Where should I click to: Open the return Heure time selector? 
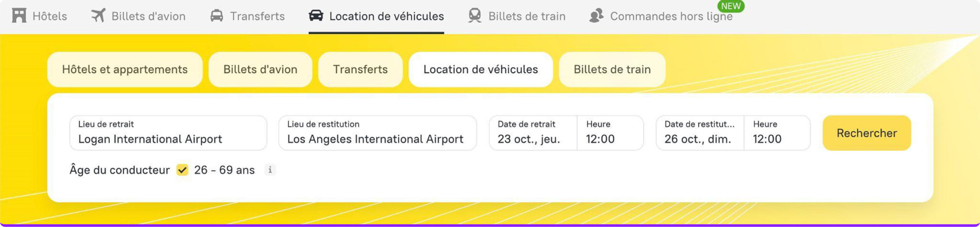click(777, 133)
